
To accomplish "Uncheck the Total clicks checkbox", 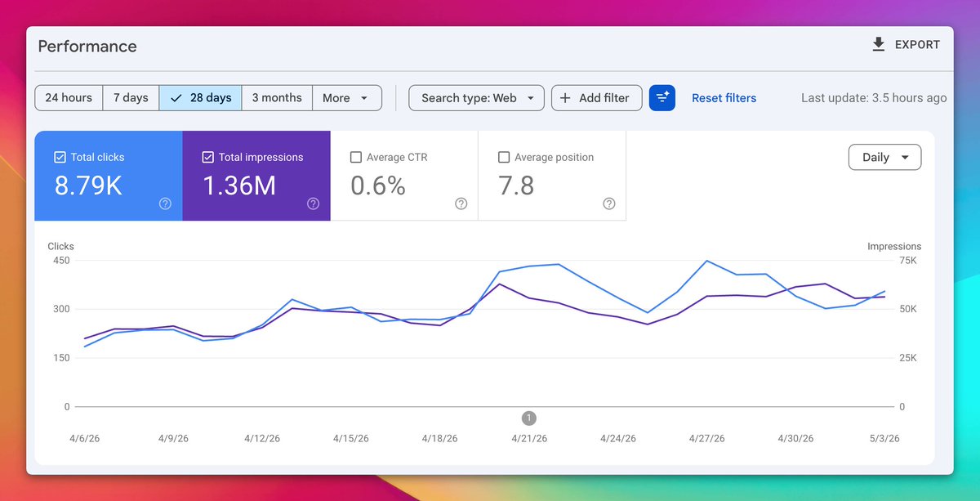I will 60,157.
